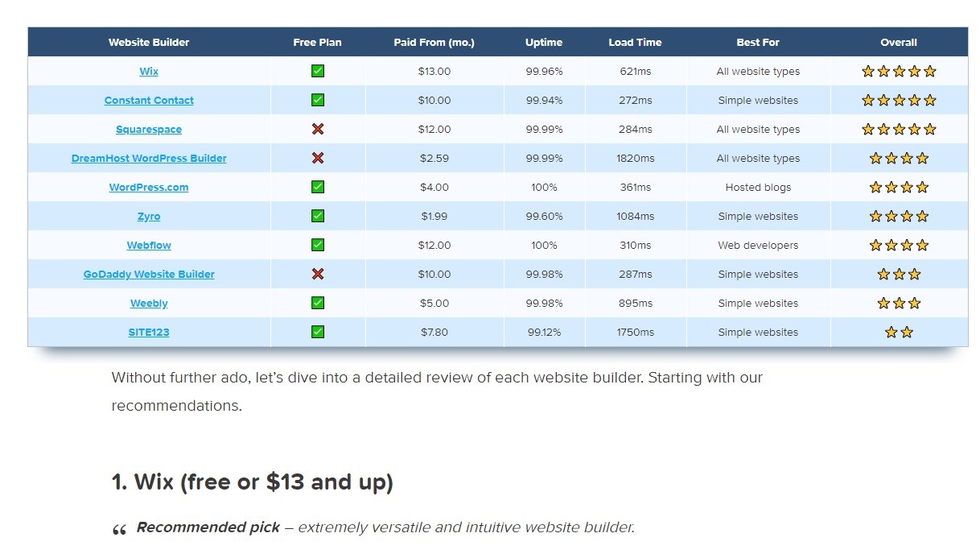This screenshot has height=554, width=980.
Task: Click the "272ms" load time
Action: pos(636,101)
